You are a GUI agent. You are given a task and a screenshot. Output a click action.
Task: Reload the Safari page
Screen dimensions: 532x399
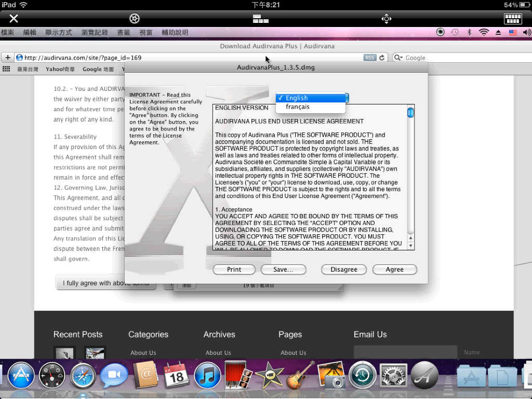click(x=382, y=57)
